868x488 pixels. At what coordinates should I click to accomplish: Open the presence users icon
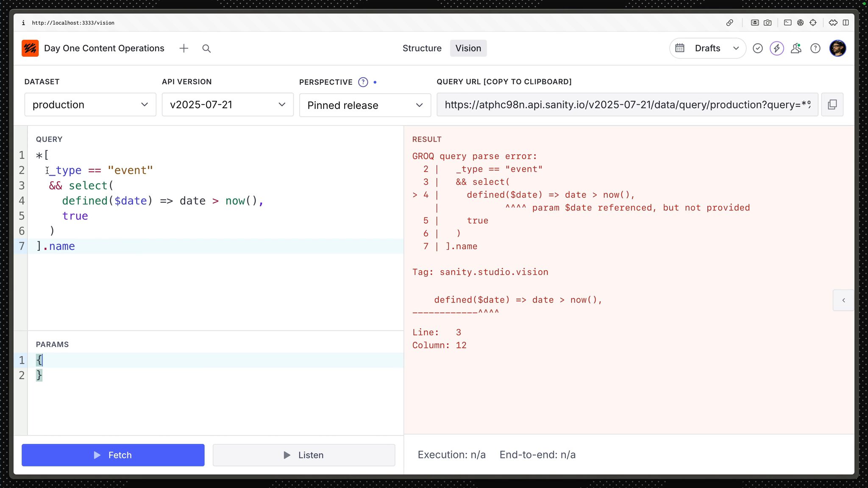pos(796,48)
